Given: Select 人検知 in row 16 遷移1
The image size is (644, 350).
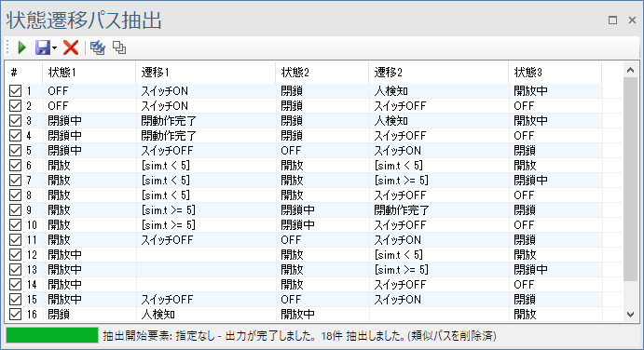Looking at the screenshot, I should click(158, 315).
